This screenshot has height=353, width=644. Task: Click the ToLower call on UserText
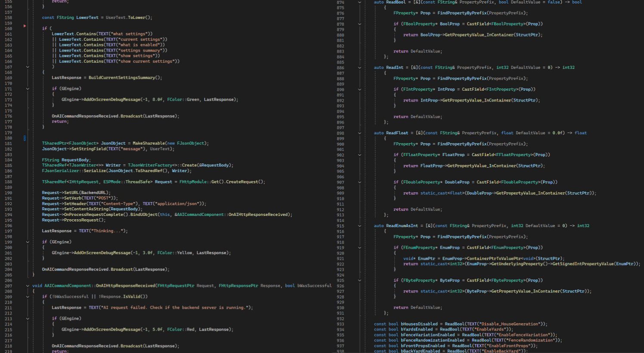tap(140, 18)
